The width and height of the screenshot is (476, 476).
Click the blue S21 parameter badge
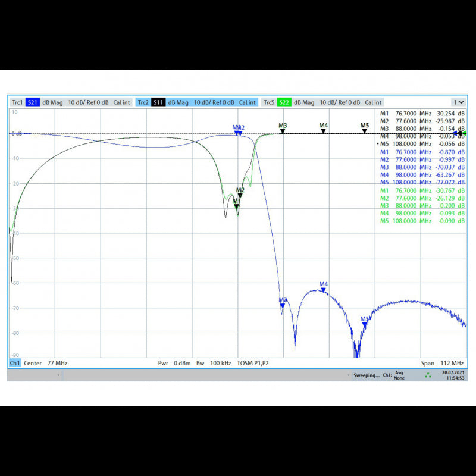pyautogui.click(x=32, y=102)
